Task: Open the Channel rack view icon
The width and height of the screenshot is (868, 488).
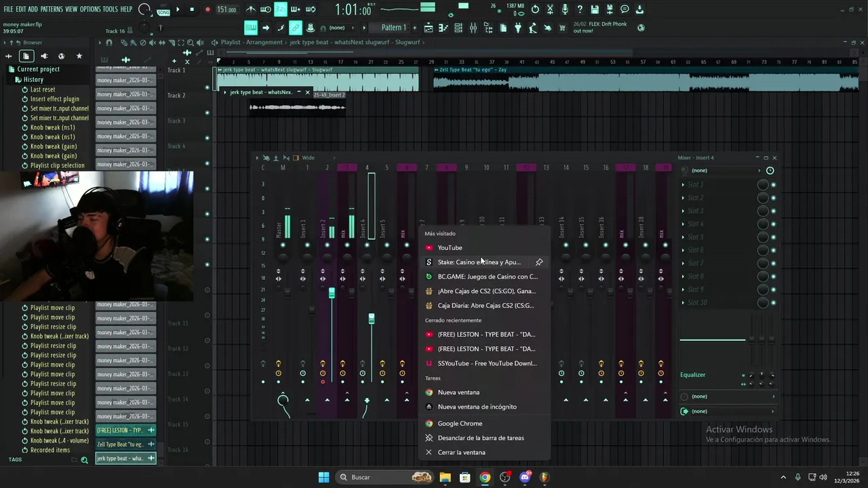Action: point(458,28)
